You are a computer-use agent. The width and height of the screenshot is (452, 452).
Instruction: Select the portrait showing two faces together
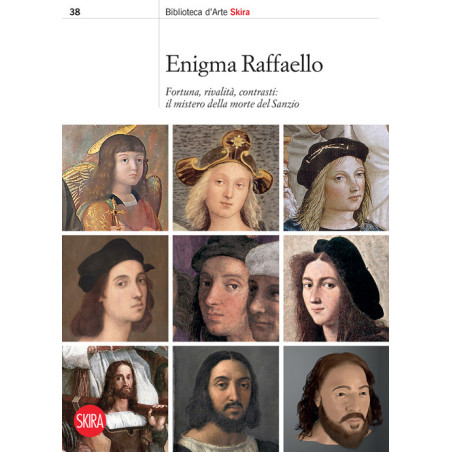226,288
